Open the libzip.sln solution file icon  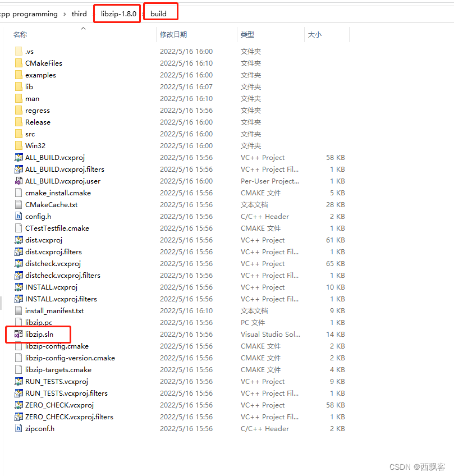(20, 334)
